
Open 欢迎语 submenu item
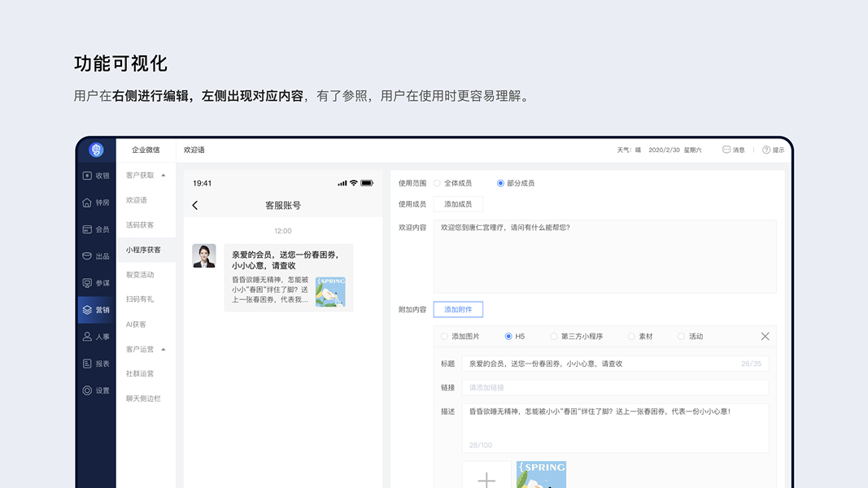(137, 200)
